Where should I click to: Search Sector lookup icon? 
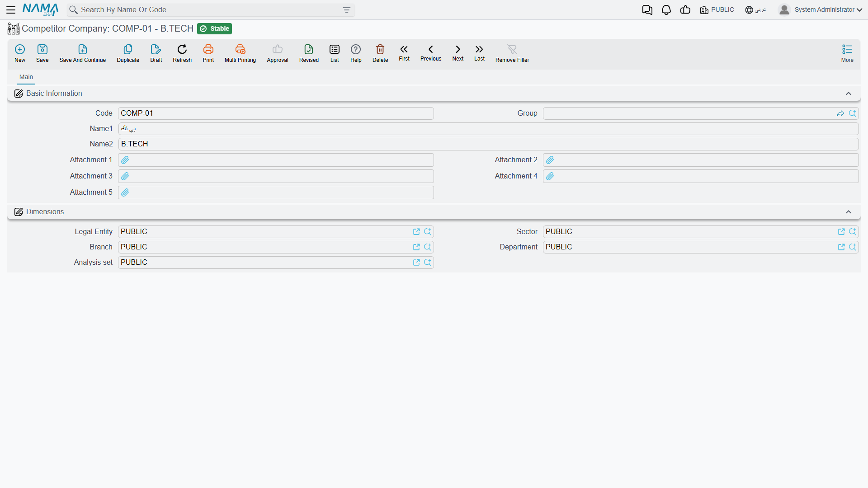click(853, 232)
